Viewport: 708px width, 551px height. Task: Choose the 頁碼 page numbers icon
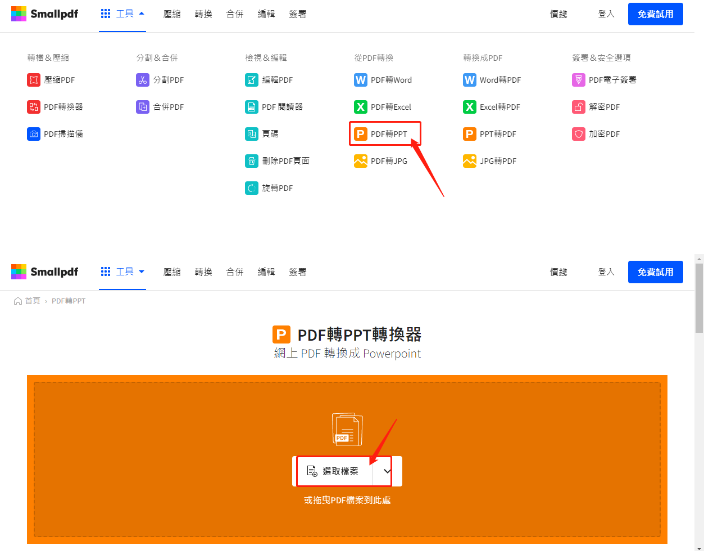252,134
